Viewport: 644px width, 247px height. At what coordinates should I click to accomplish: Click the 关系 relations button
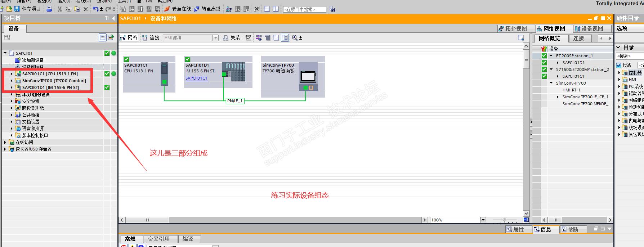(231, 37)
